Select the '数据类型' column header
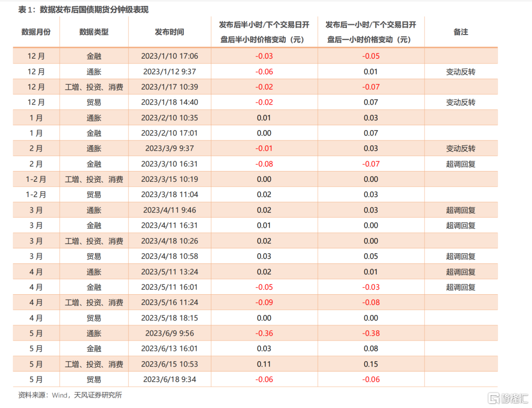Image resolution: width=532 pixels, height=408 pixels. coord(94,32)
